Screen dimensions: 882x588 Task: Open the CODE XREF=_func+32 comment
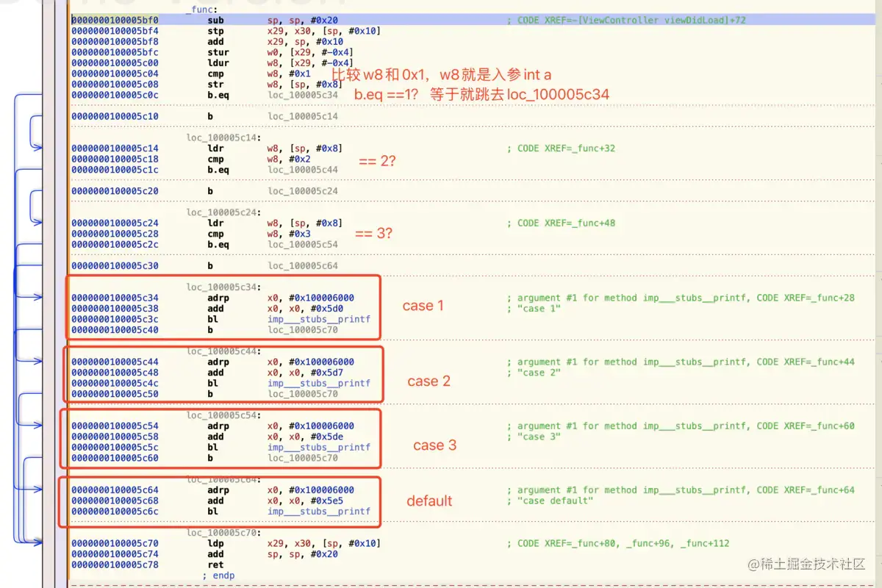click(561, 148)
